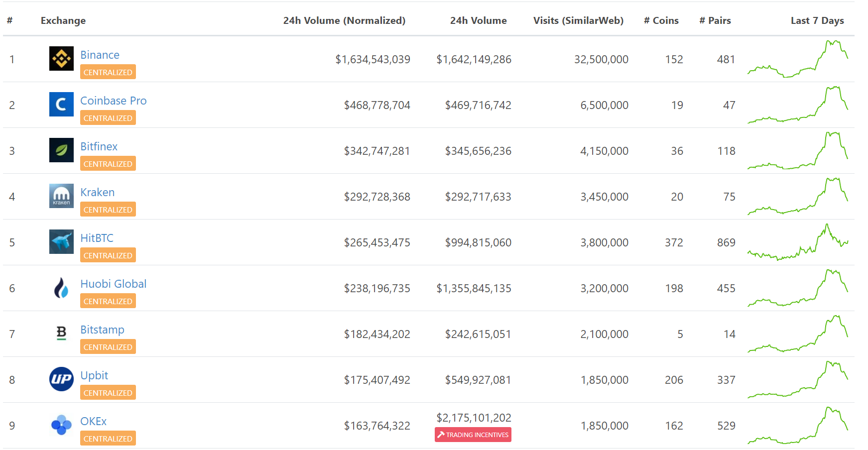Screen dimensions: 868x450
Task: Sort by # Coins column header
Action: [661, 20]
